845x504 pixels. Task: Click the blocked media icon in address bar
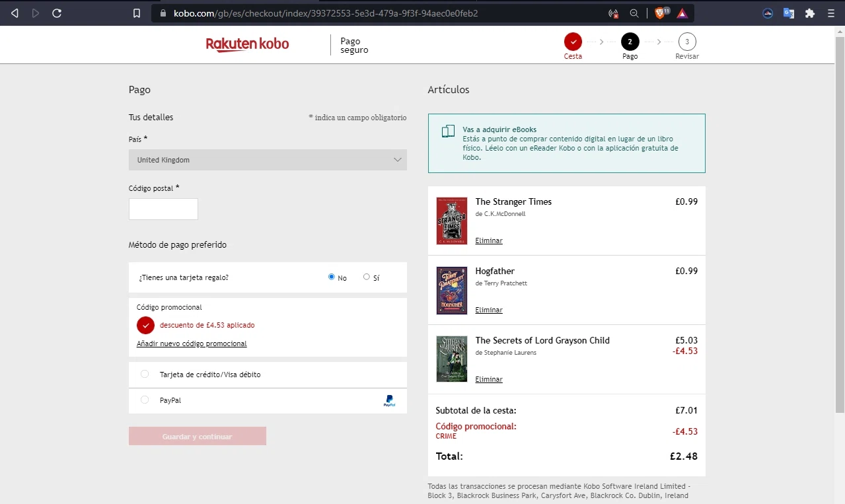pos(613,13)
